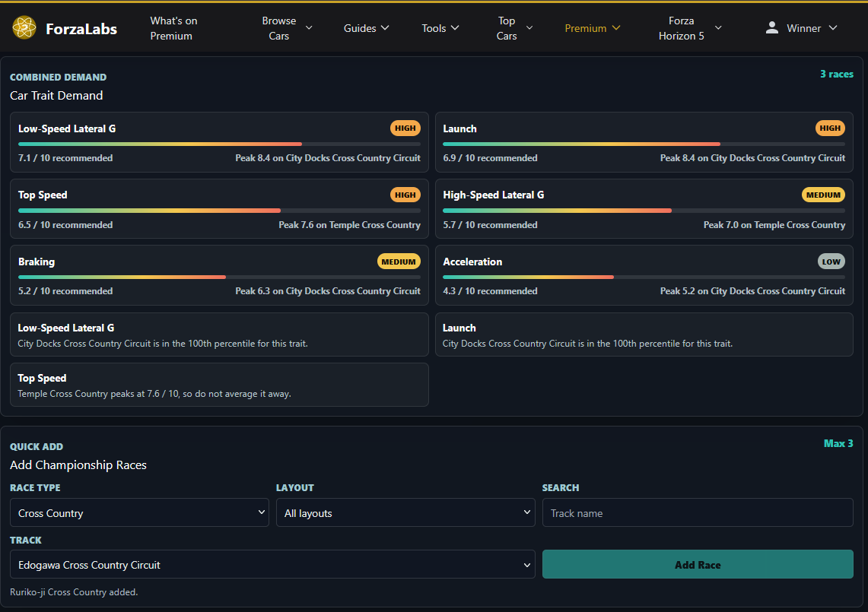Click '6.9 / 10 recommended' text
Viewport: 868px width, 612px height.
pyautogui.click(x=490, y=157)
